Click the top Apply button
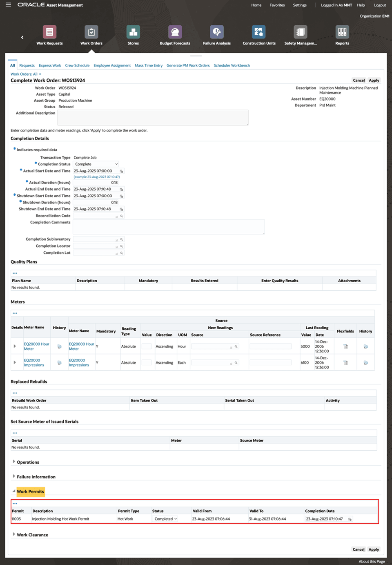 click(x=374, y=80)
